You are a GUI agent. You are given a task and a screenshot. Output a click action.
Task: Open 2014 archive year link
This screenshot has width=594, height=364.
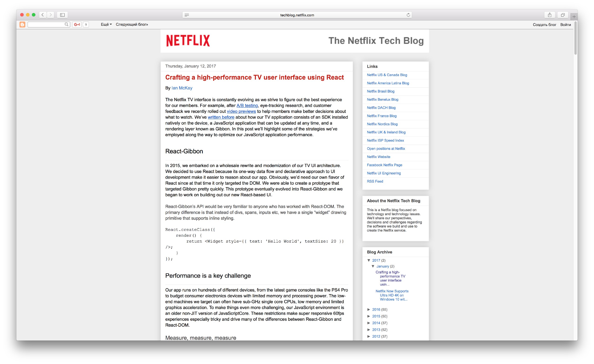[x=376, y=323]
